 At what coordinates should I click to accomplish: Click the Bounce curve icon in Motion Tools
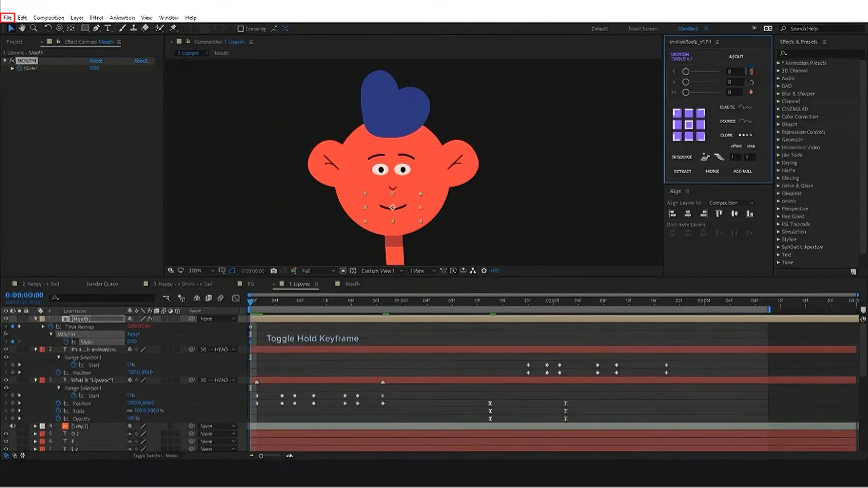click(x=745, y=121)
